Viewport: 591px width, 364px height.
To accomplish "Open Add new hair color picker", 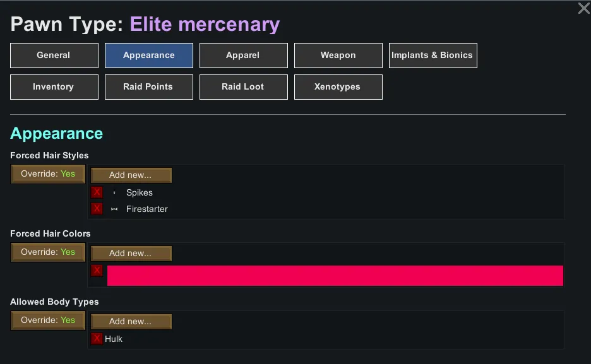I will [x=131, y=253].
